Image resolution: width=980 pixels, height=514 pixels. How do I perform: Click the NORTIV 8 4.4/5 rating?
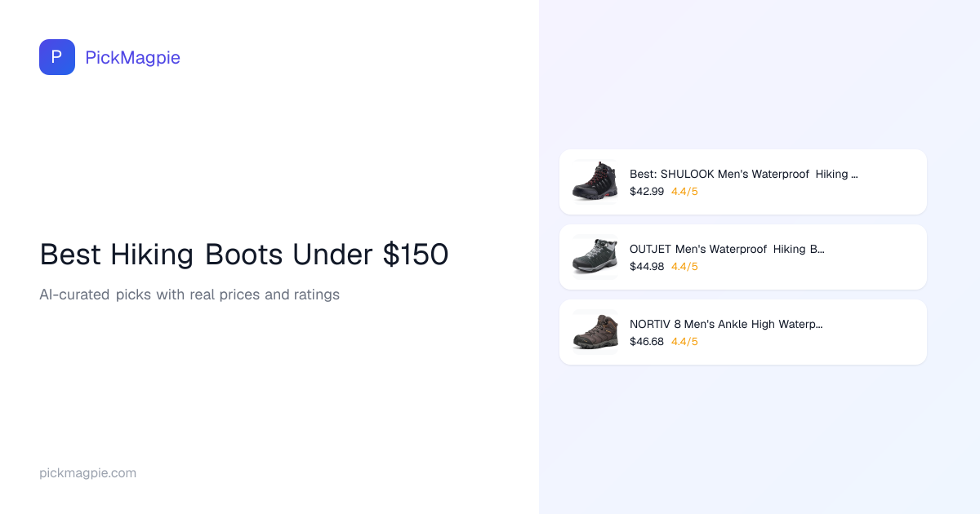(684, 342)
